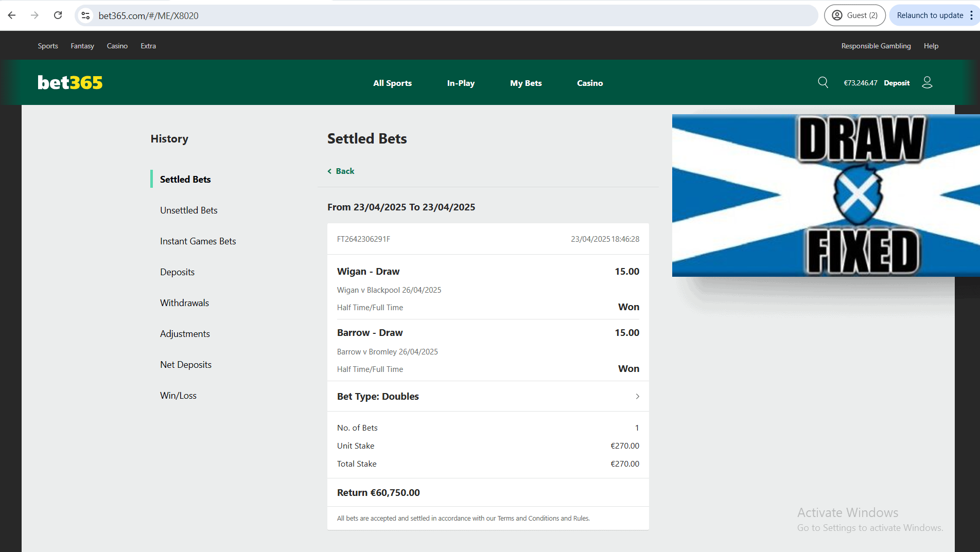
Task: Click the Terms and Conditions footnote
Action: [463, 518]
